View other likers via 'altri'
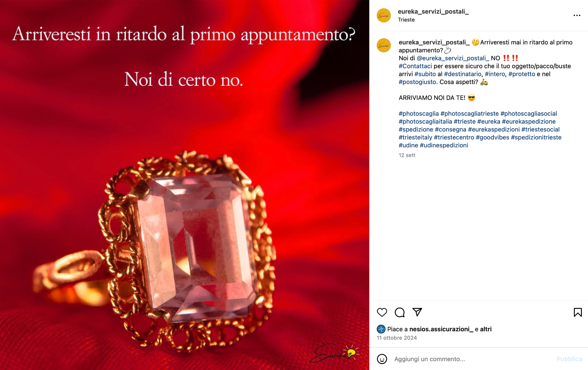This screenshot has height=370, width=588. point(486,329)
